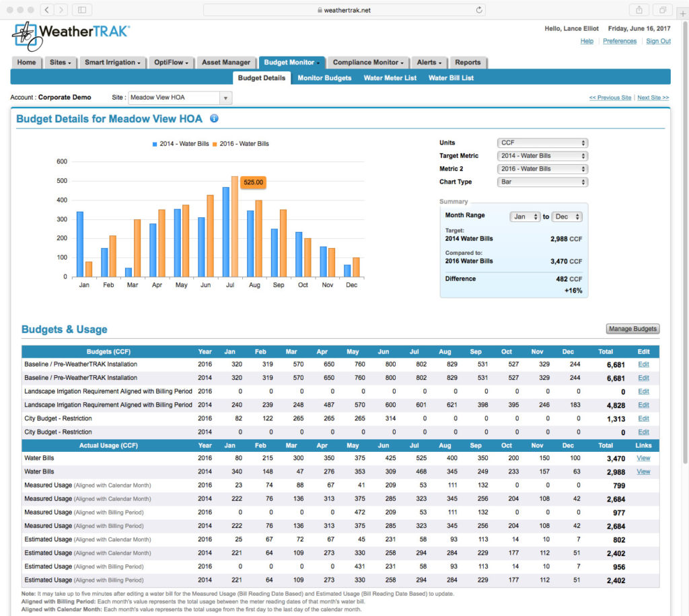Click the 3,470 total for 2016 Water Bills
The image size is (689, 616).
point(616,459)
